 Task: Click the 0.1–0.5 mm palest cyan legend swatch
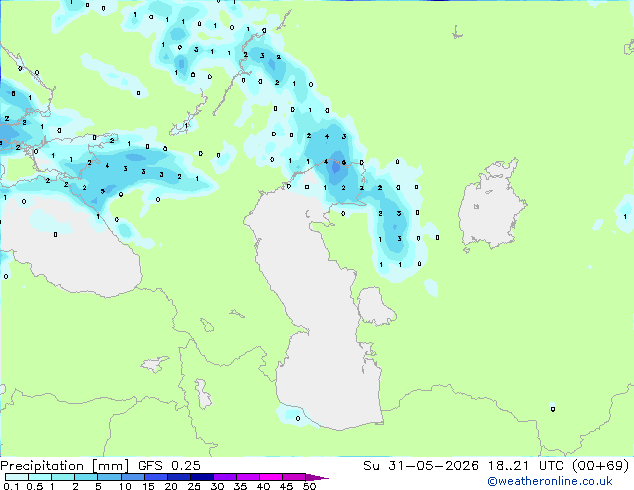[x=17, y=477]
